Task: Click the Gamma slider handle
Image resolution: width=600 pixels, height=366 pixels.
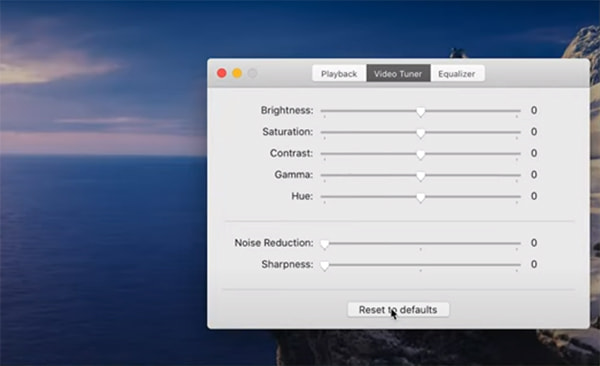Action: tap(421, 176)
